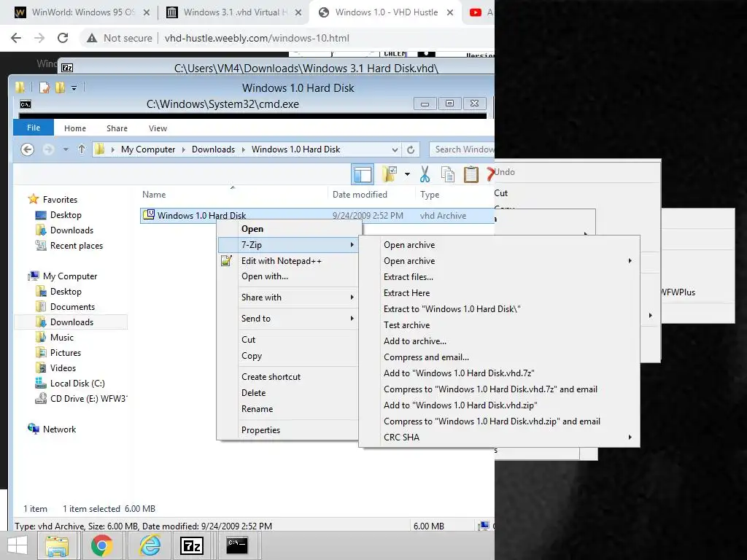The image size is (747, 560).
Task: Open the Customize Quick Access Toolbar dropdown
Action: (74, 87)
